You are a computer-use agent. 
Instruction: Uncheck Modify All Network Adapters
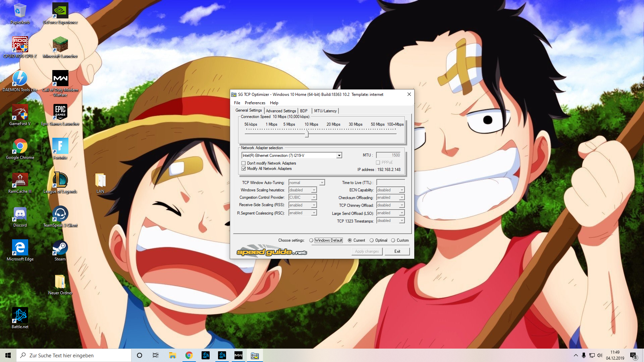(x=244, y=169)
